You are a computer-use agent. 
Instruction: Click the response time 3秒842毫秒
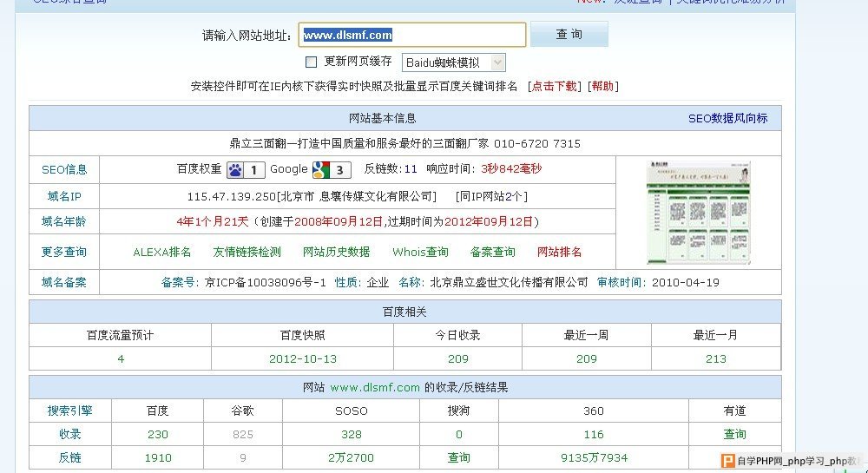[511, 169]
